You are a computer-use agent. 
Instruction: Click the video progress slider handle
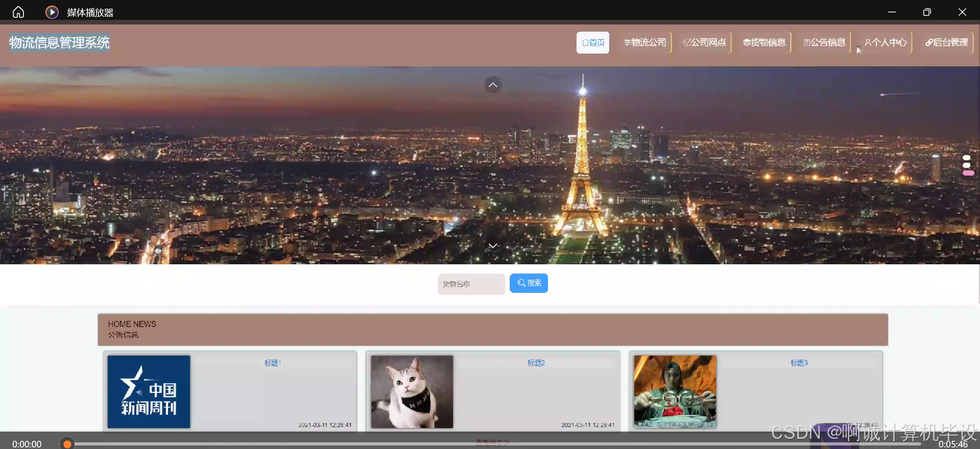67,444
